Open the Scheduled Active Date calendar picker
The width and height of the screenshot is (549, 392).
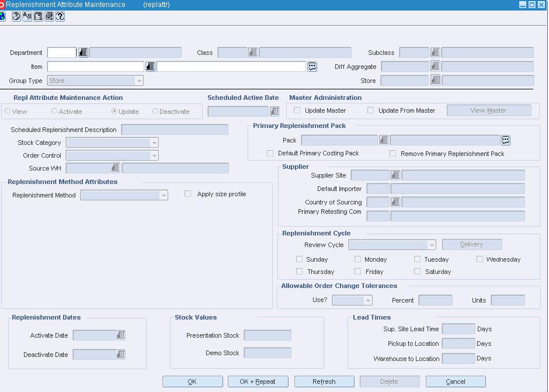(x=274, y=111)
